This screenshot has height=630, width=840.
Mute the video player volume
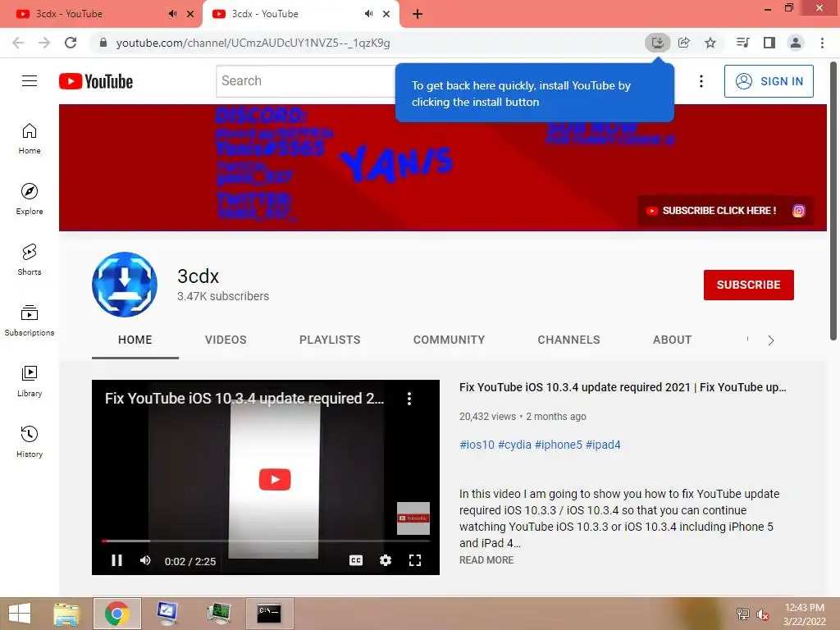click(145, 560)
